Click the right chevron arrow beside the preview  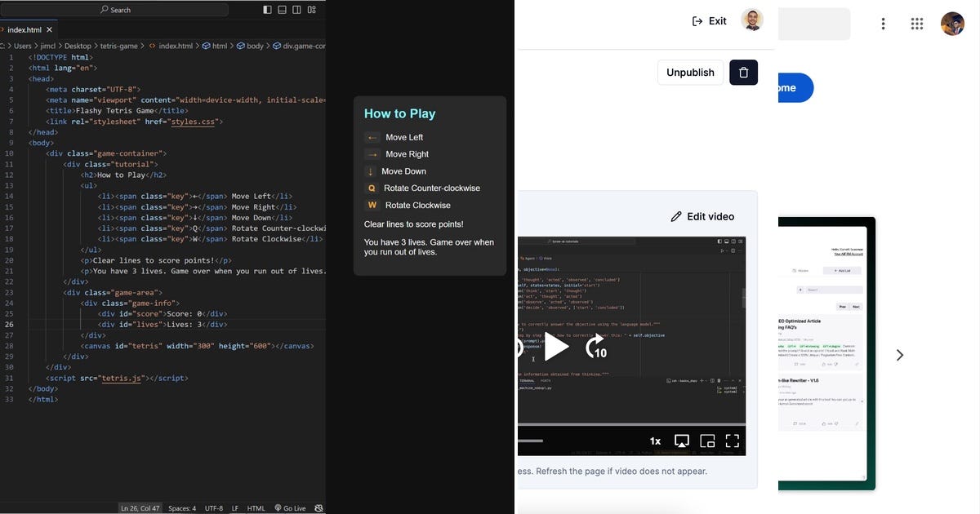tap(899, 355)
